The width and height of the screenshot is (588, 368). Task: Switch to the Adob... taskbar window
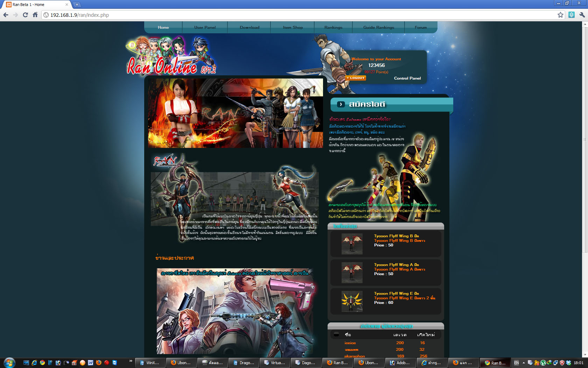click(x=400, y=363)
